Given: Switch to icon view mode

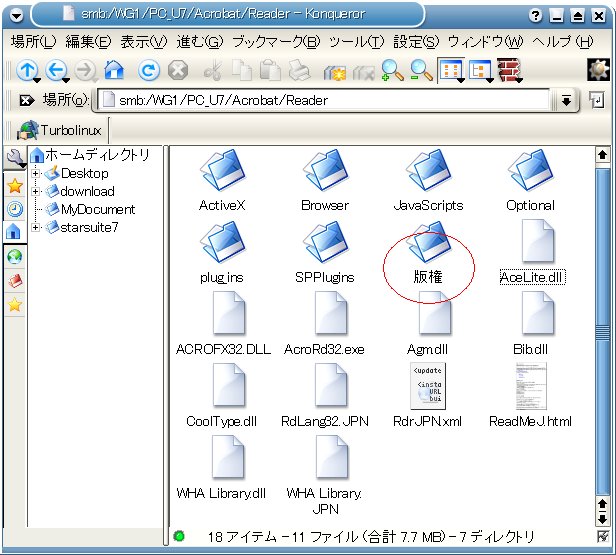Looking at the screenshot, I should (450, 71).
